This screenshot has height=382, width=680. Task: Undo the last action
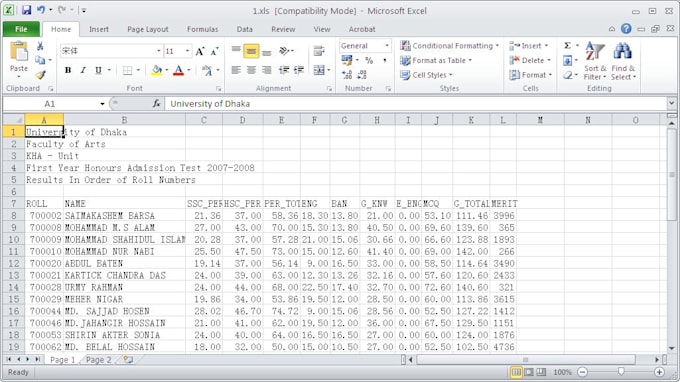[x=41, y=10]
